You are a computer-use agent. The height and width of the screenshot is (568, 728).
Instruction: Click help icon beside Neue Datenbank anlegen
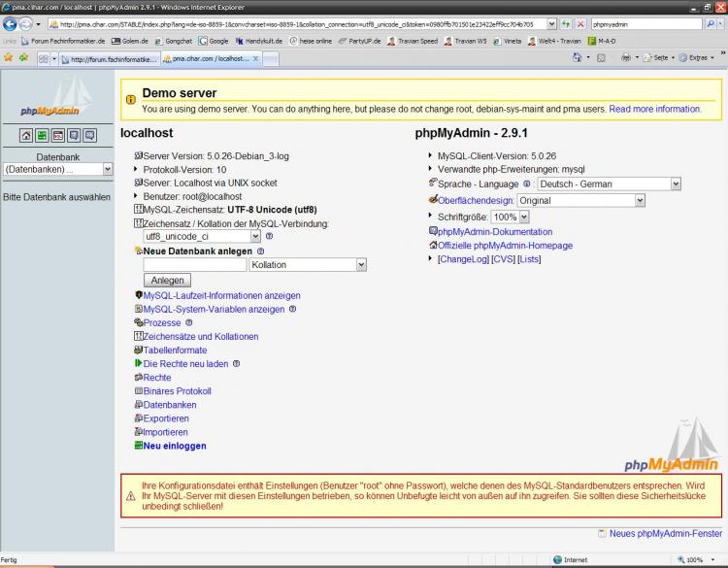pyautogui.click(x=260, y=251)
